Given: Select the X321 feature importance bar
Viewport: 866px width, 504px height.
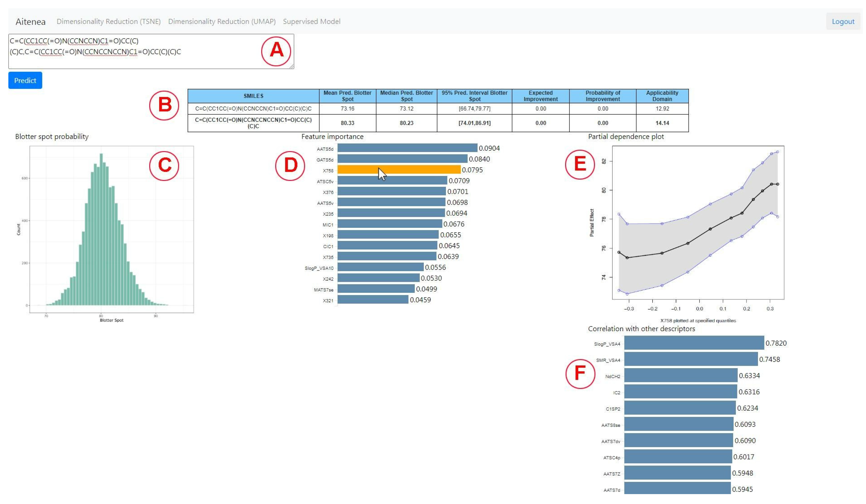Looking at the screenshot, I should (373, 300).
